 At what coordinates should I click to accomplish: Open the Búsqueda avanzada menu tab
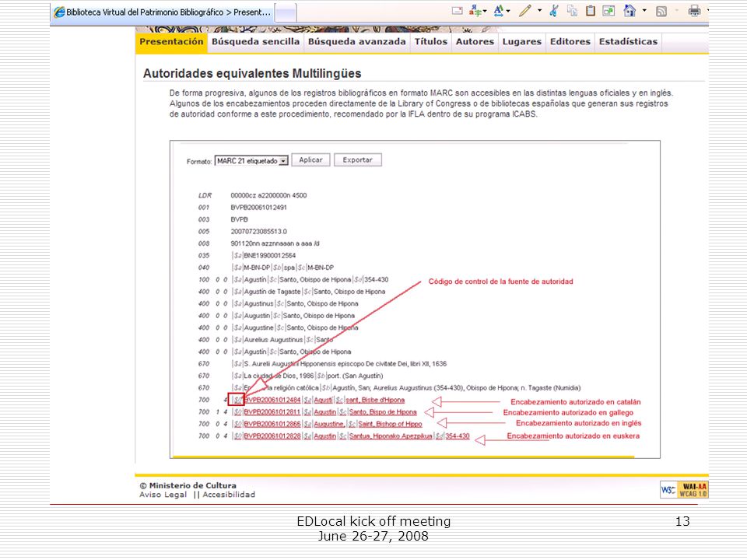pos(357,42)
